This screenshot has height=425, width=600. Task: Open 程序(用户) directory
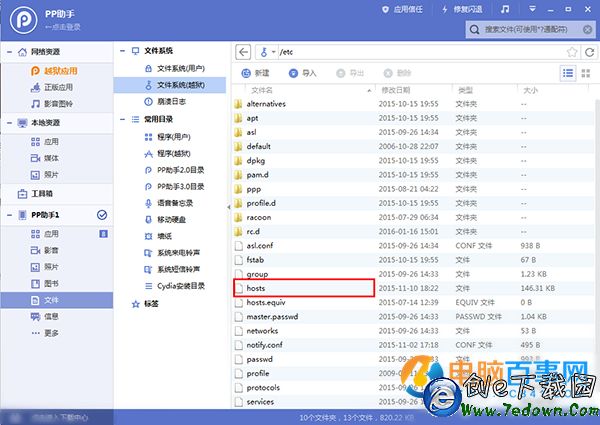pyautogui.click(x=168, y=137)
